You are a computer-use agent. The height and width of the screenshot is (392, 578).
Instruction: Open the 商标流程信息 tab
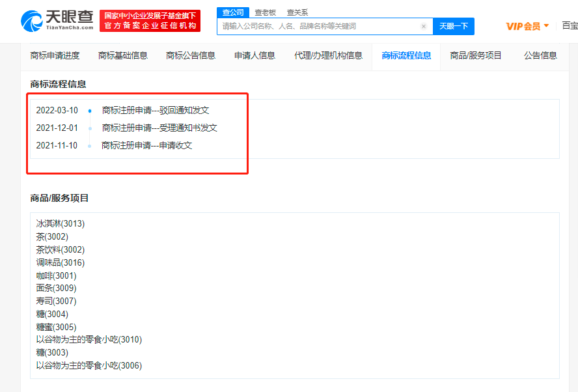point(406,56)
